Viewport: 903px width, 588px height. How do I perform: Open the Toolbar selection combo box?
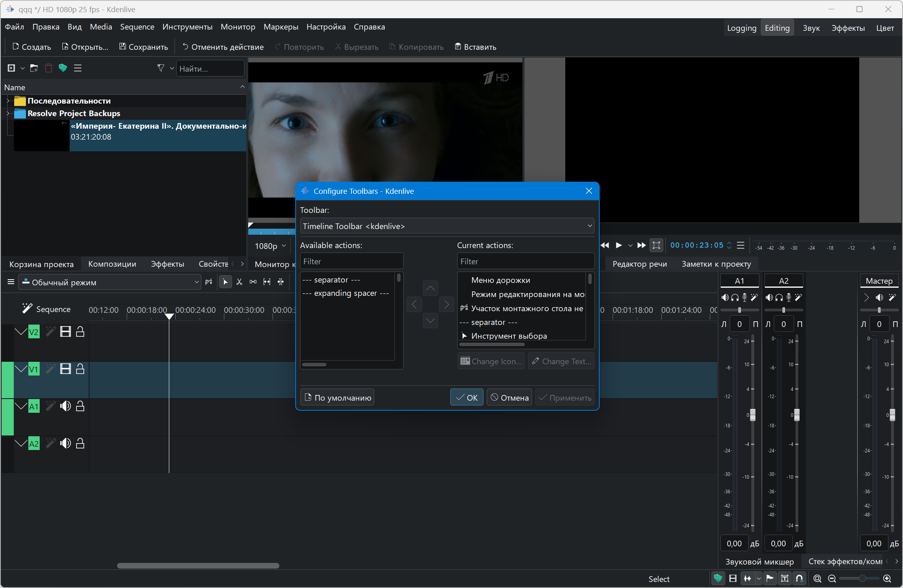(x=447, y=226)
